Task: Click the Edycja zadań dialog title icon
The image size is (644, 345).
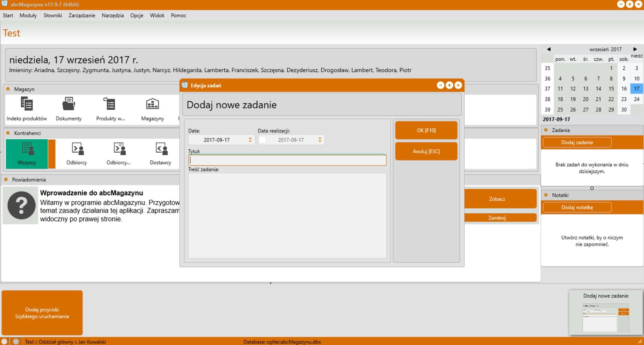Action: pos(185,85)
